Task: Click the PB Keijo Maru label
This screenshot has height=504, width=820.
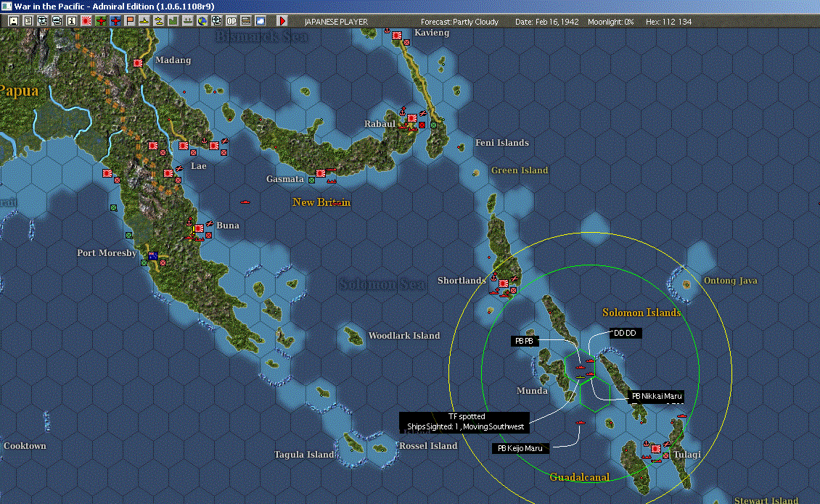Action: (520, 448)
